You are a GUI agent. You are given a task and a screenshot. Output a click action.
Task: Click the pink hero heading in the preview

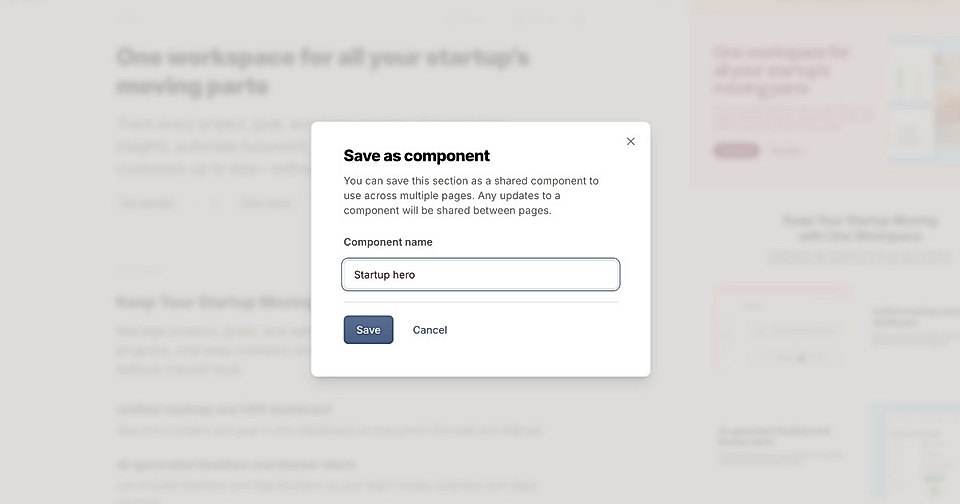click(781, 70)
